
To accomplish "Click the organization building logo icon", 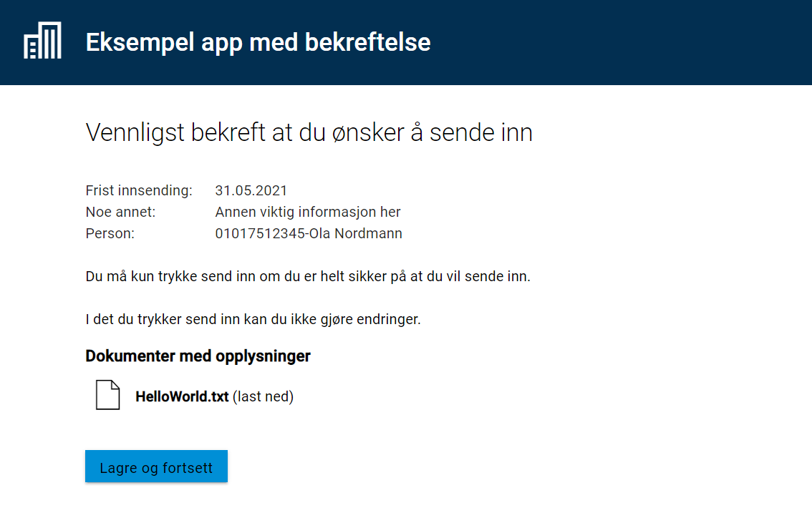I will point(42,40).
